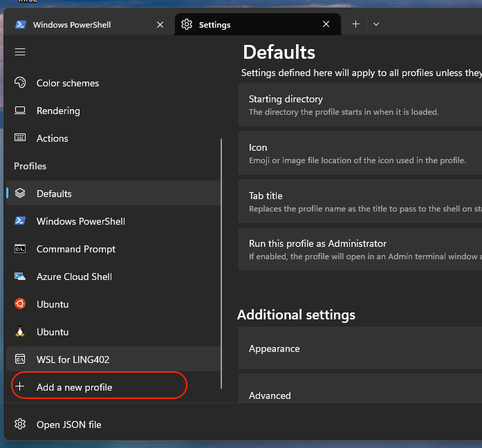Click the Rendering monitor icon
The image size is (482, 448).
[x=20, y=111]
